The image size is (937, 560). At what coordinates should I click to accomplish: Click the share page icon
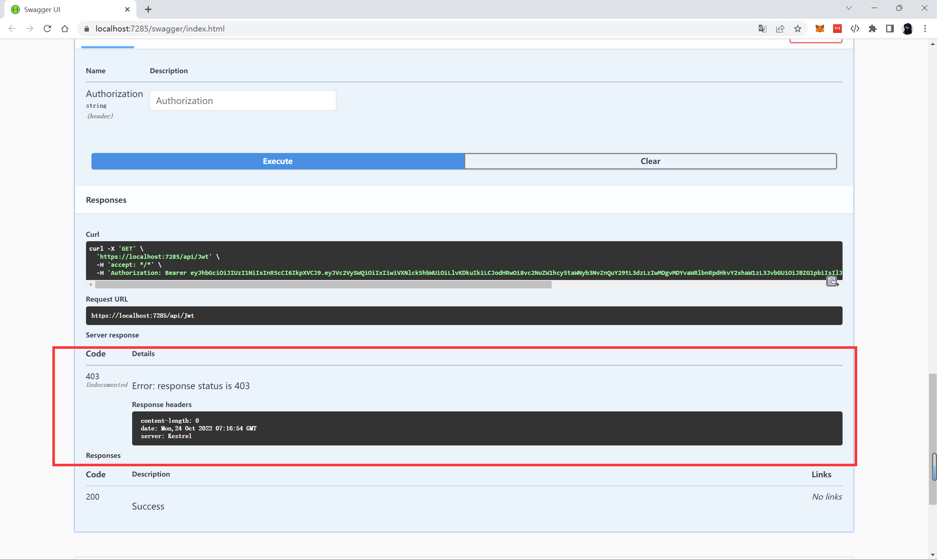coord(780,29)
